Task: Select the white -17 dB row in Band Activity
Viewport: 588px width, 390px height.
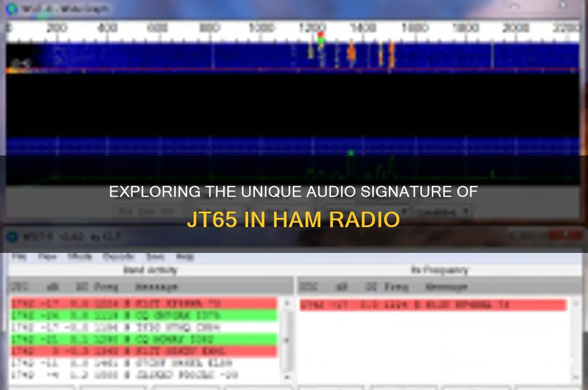Action: [x=144, y=327]
